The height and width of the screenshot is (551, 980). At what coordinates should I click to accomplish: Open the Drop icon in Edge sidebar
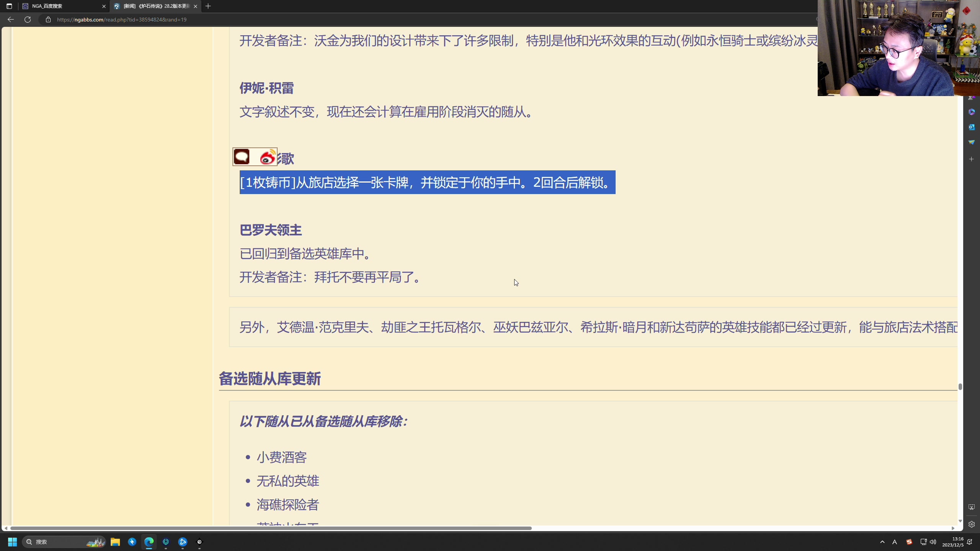(972, 142)
